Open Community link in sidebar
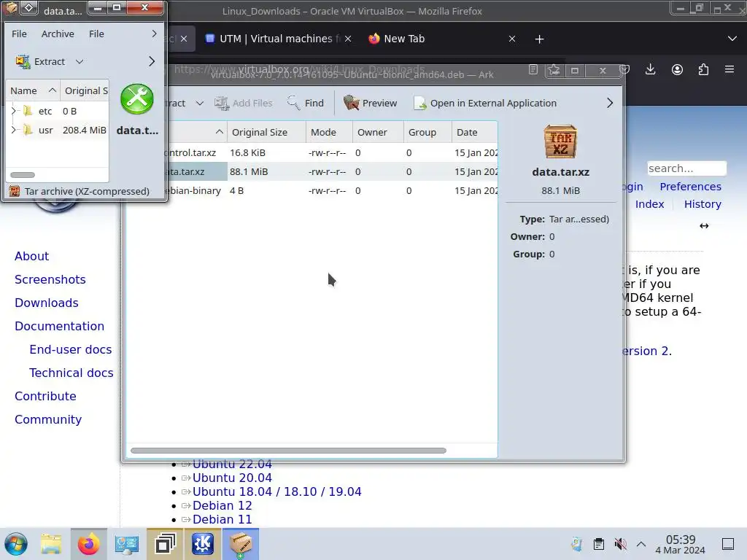Image resolution: width=747 pixels, height=560 pixels. (48, 419)
